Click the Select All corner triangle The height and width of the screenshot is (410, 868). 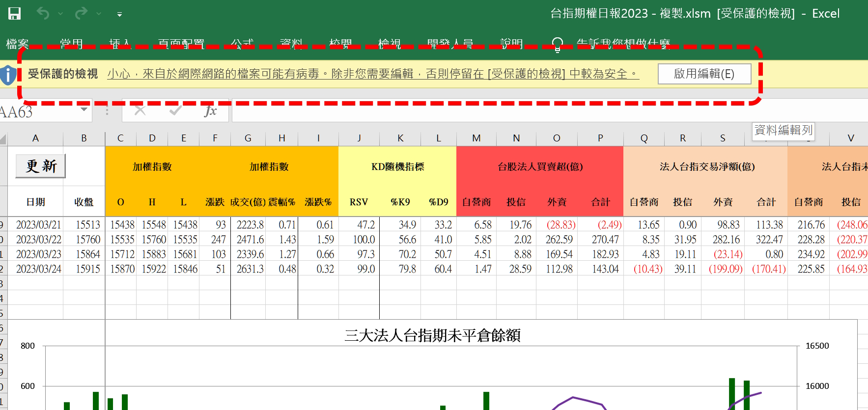coord(3,139)
